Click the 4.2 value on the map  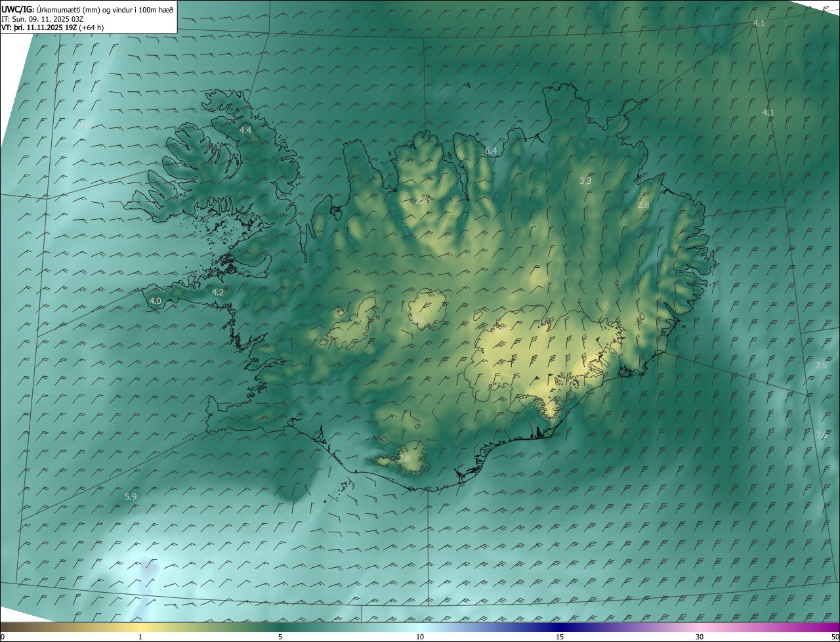[218, 292]
